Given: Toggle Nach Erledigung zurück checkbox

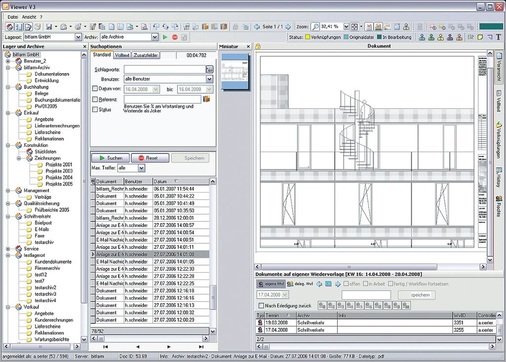Looking at the screenshot, I should click(x=261, y=305).
